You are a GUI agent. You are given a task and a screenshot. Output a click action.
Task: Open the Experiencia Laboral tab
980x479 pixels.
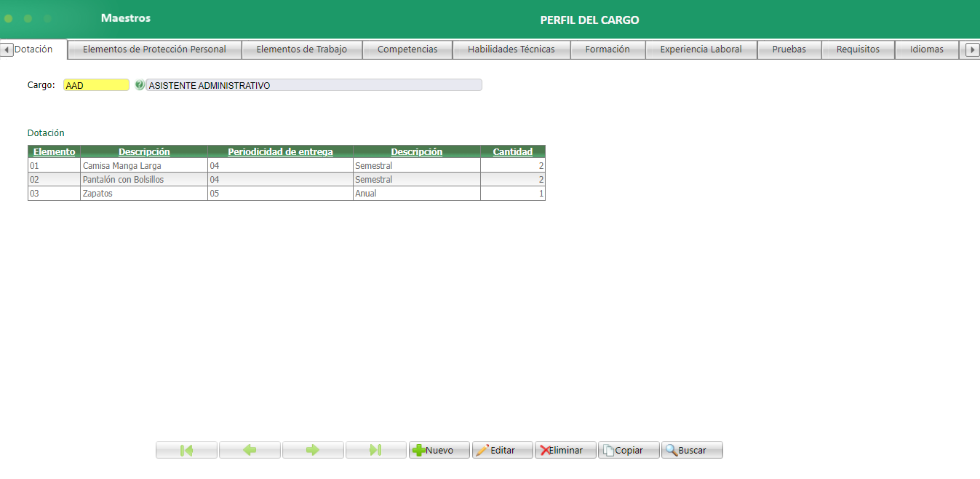coord(701,50)
